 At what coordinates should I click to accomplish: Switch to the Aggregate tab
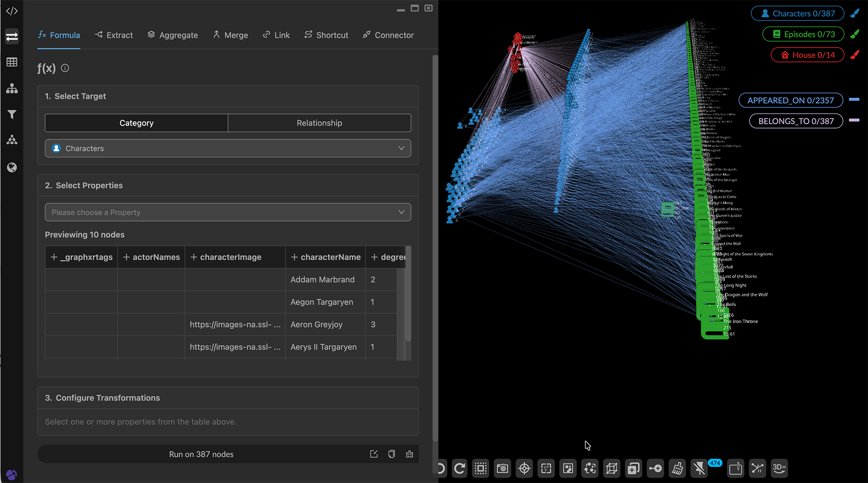click(x=173, y=35)
